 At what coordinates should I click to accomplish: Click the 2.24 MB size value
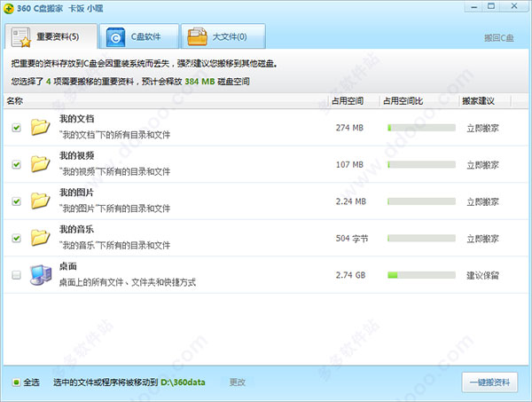click(351, 201)
